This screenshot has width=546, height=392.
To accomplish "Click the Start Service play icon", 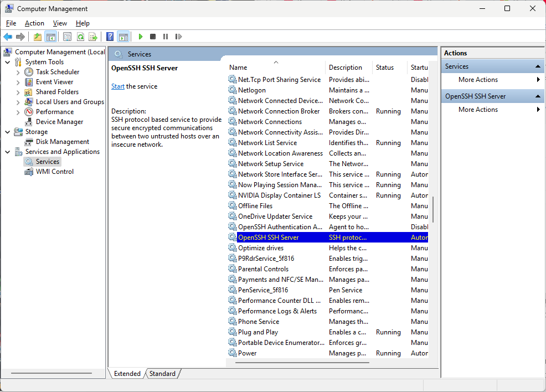I will tap(141, 37).
